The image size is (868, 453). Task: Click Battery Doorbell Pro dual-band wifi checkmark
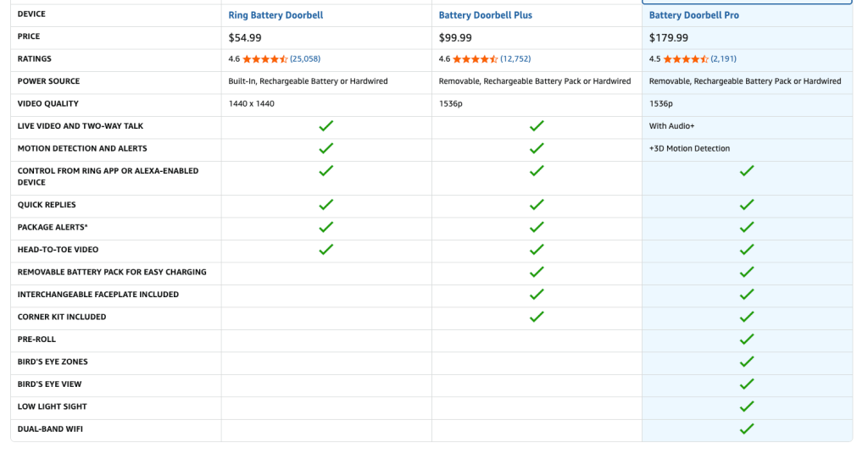coord(746,429)
